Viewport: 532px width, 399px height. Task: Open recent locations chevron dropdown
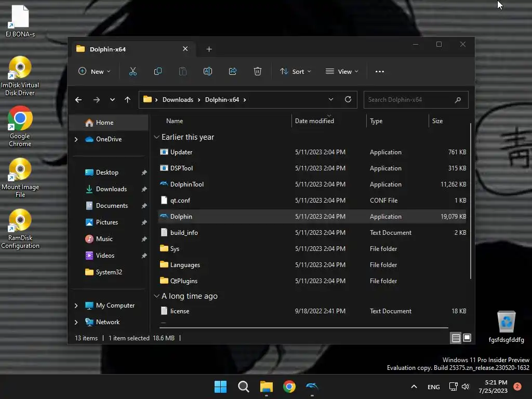[112, 100]
